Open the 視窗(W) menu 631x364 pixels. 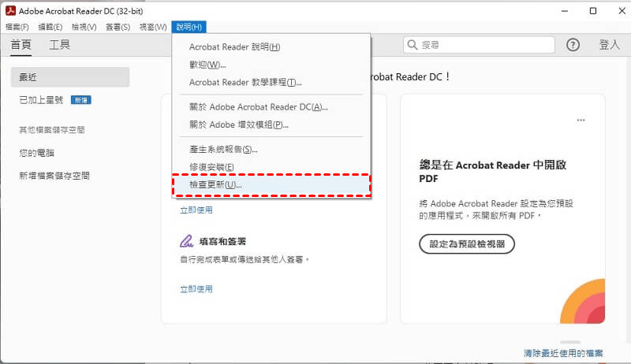pos(153,27)
